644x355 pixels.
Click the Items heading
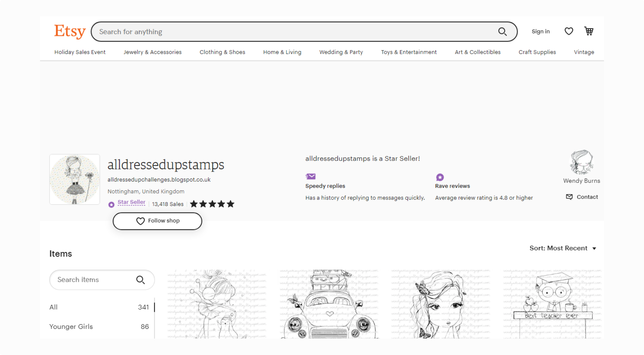pos(61,254)
